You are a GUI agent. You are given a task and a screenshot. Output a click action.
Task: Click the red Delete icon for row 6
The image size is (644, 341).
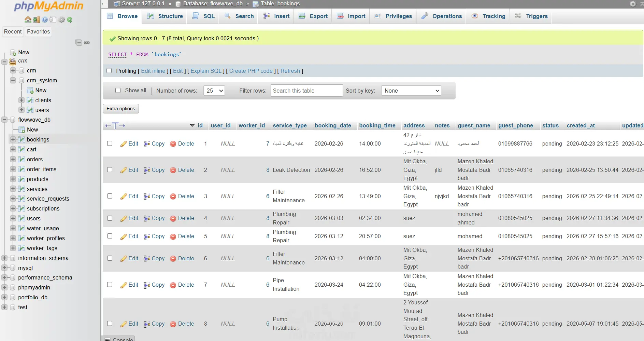pos(173,259)
